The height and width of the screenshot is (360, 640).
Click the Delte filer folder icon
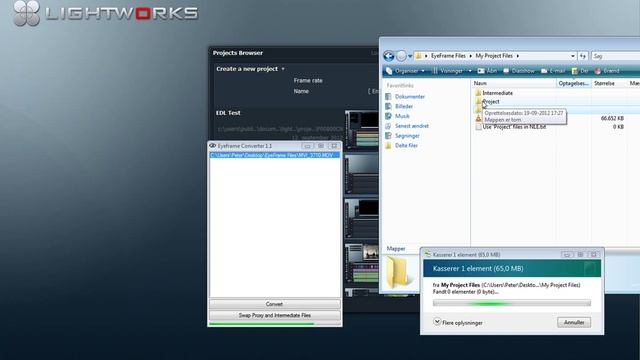[388, 146]
